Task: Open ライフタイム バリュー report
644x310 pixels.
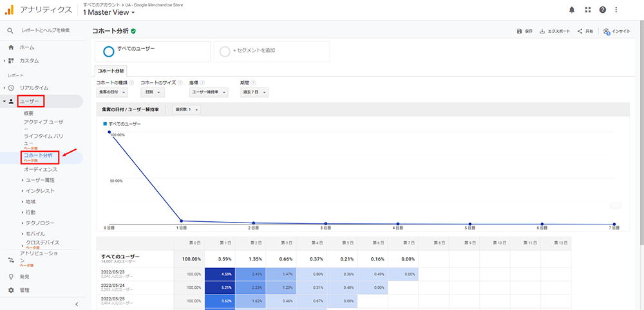Action: (x=43, y=140)
